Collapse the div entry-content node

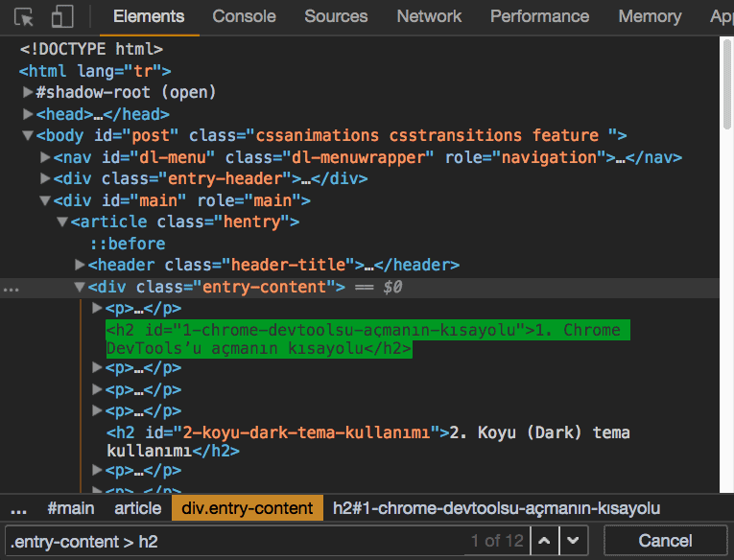pyautogui.click(x=80, y=287)
